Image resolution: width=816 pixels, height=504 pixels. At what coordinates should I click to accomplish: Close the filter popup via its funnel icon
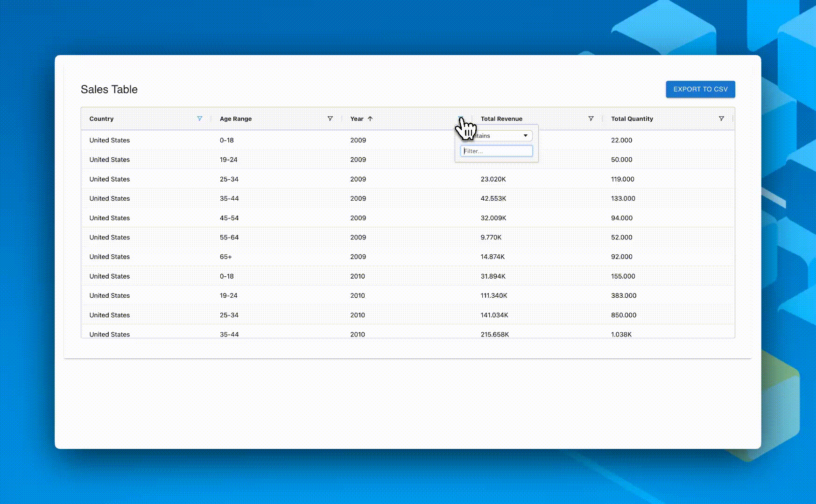[x=461, y=119]
